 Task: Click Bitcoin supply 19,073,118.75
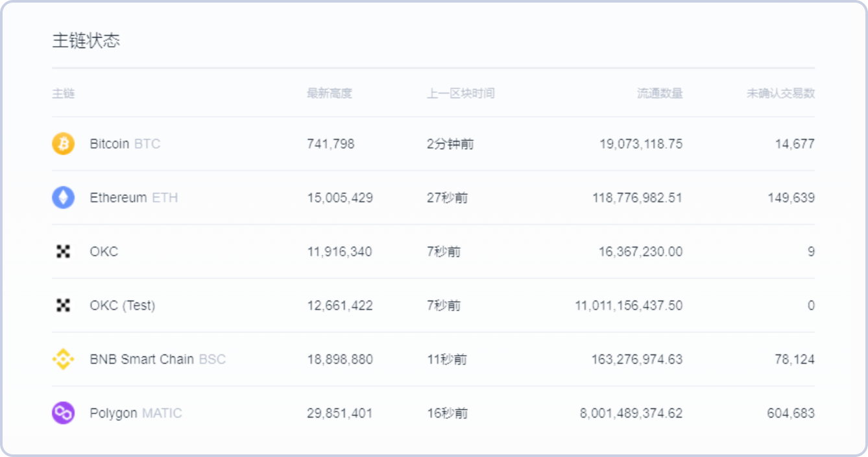(641, 143)
